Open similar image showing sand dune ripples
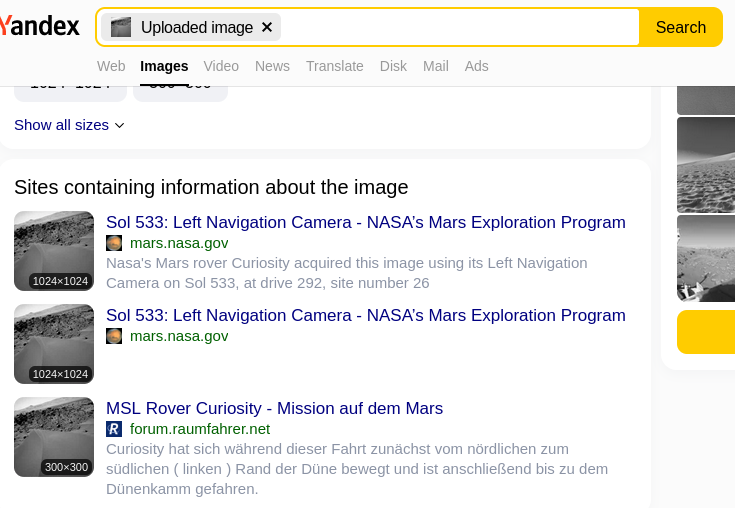This screenshot has width=735, height=508. 706,165
